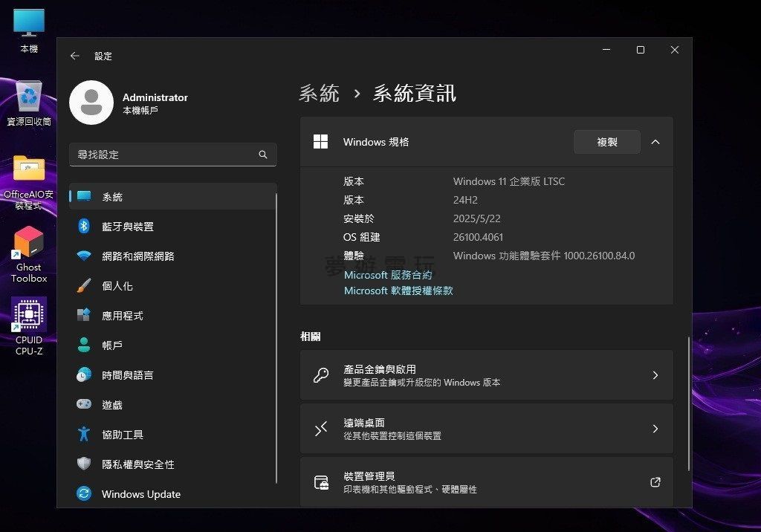Screen dimensions: 761x532
Task: Click the 複製 button for Windows specs
Action: pyautogui.click(x=606, y=142)
